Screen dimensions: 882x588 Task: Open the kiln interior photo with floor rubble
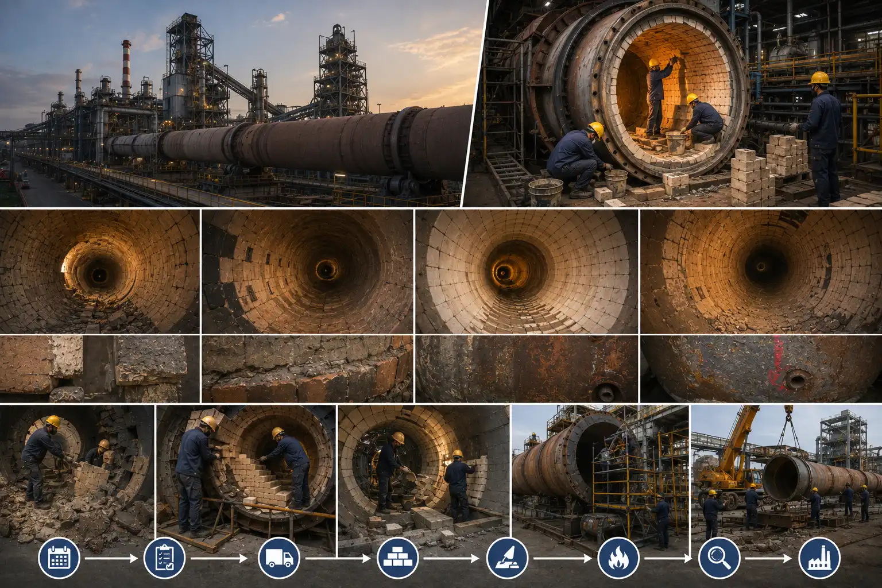click(99, 272)
